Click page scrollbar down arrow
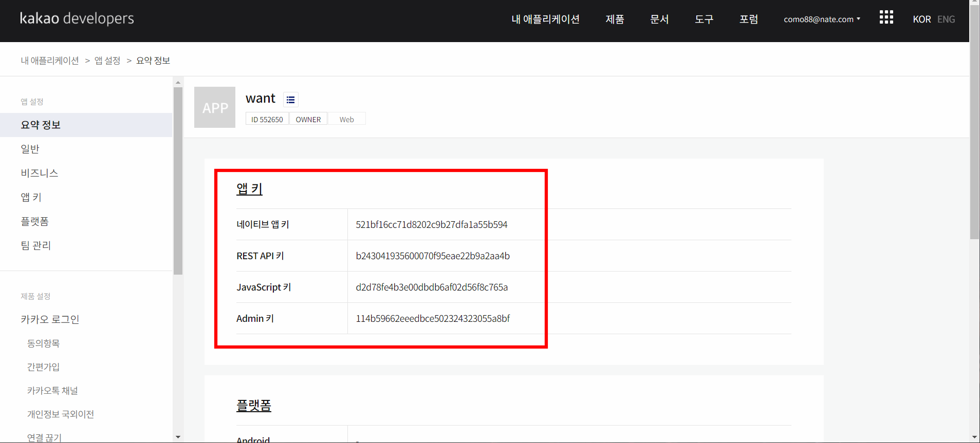 pos(974,437)
